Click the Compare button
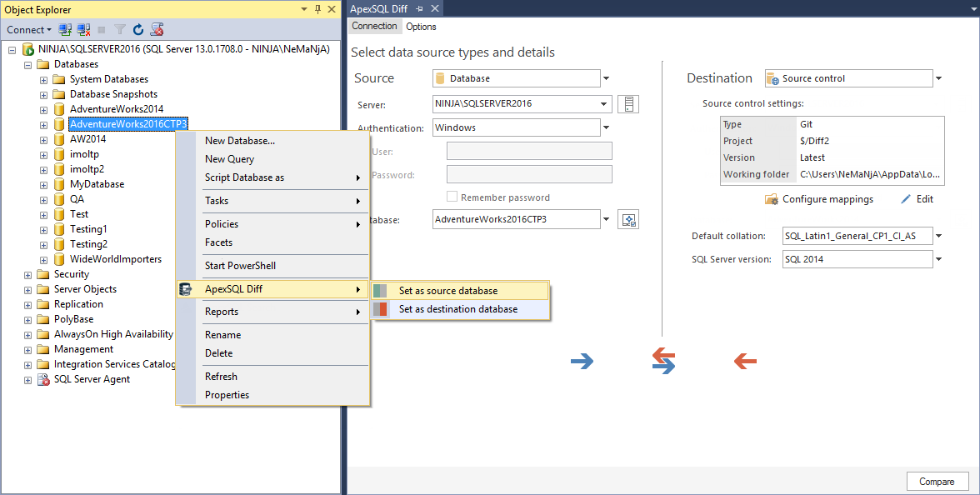The width and height of the screenshot is (980, 495). click(937, 481)
